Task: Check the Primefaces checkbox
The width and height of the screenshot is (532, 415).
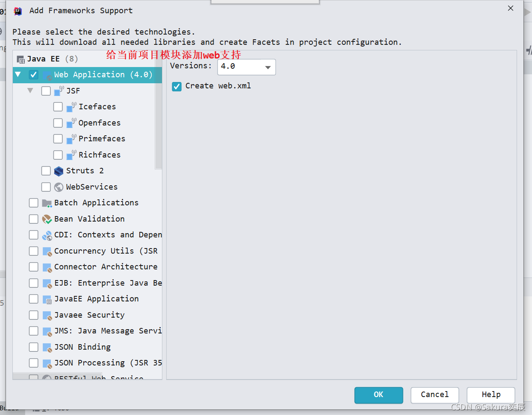Action: click(58, 139)
